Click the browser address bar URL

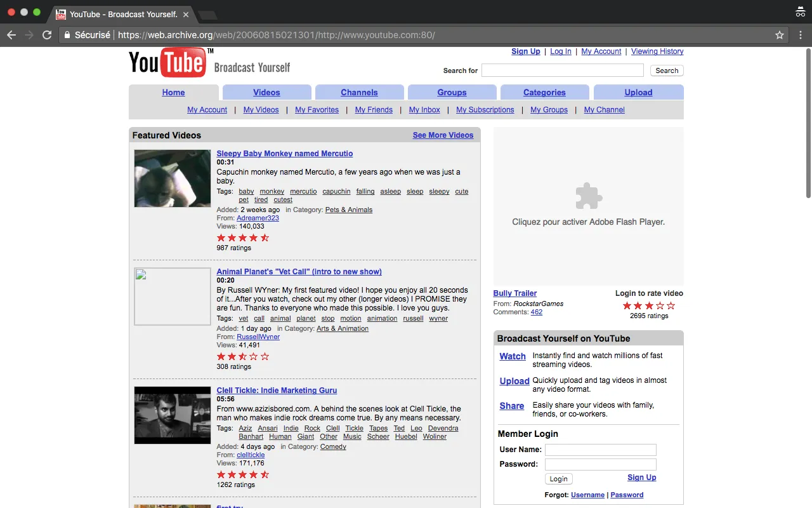(x=277, y=35)
